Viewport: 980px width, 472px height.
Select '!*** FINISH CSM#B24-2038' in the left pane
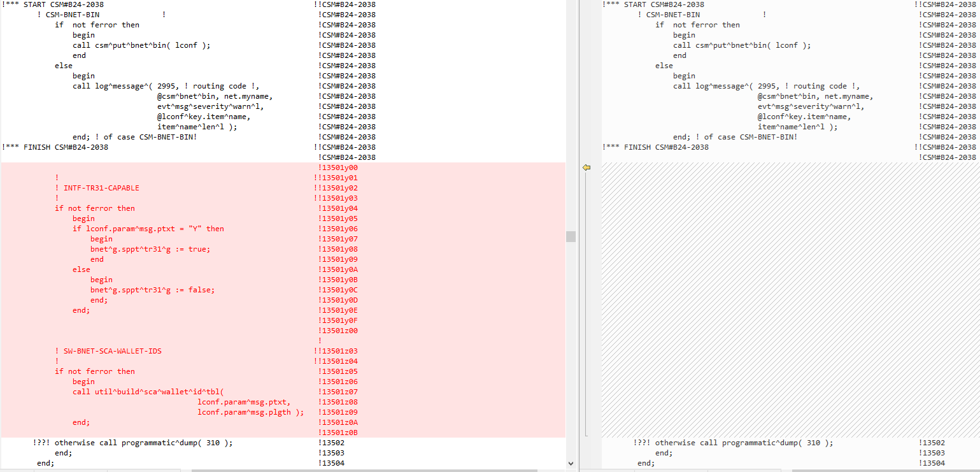tap(55, 147)
